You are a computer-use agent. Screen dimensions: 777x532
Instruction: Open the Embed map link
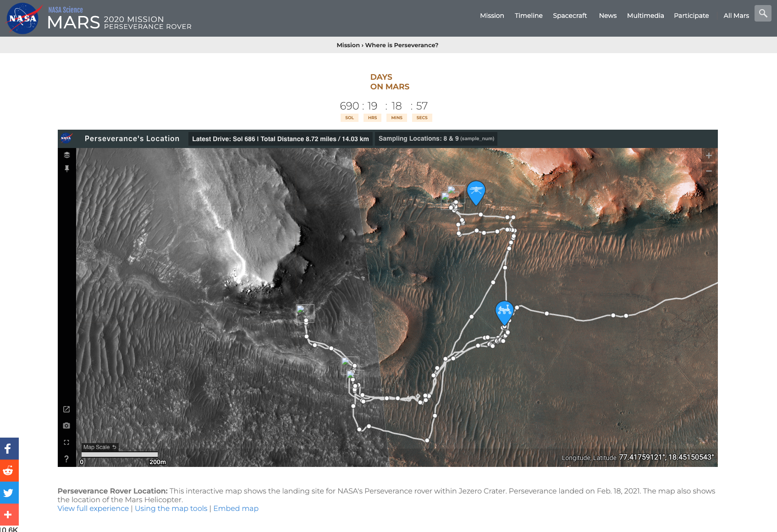click(x=236, y=509)
